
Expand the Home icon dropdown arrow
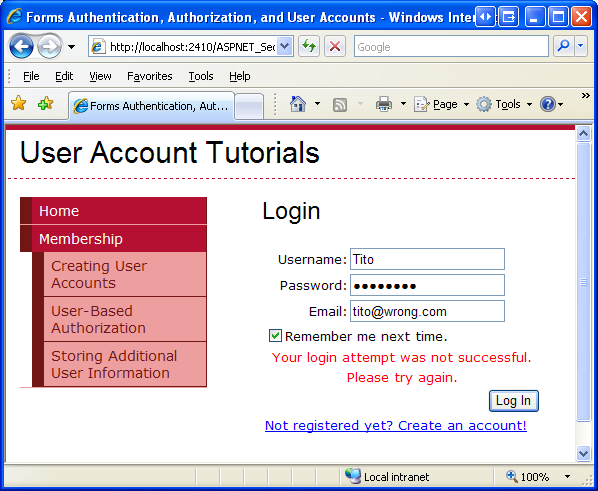coord(317,104)
